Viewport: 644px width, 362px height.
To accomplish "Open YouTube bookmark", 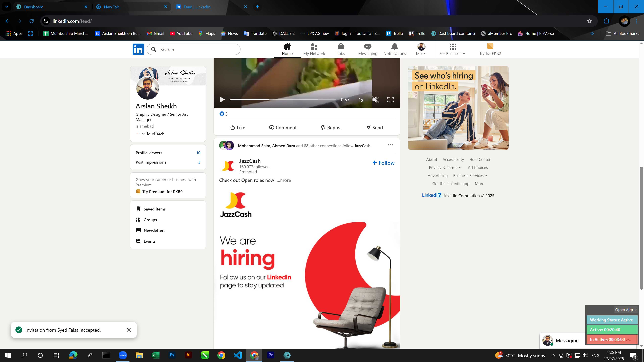I will click(x=181, y=34).
